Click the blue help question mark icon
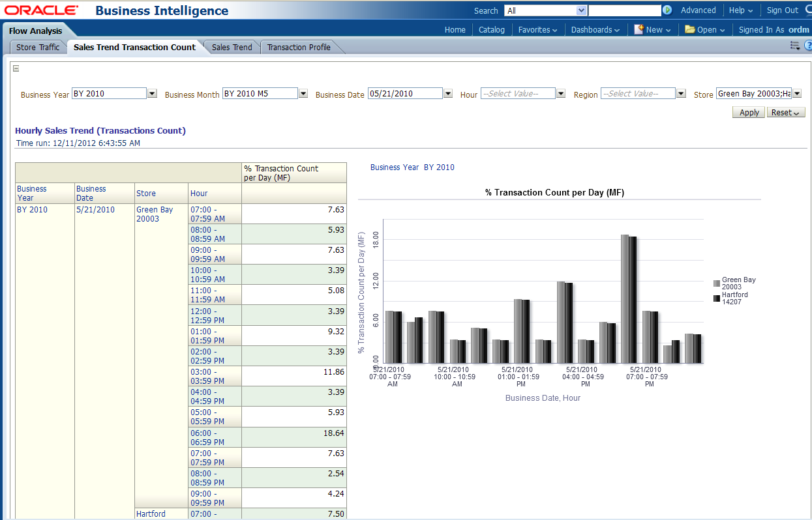The height and width of the screenshot is (520, 812). (807, 46)
